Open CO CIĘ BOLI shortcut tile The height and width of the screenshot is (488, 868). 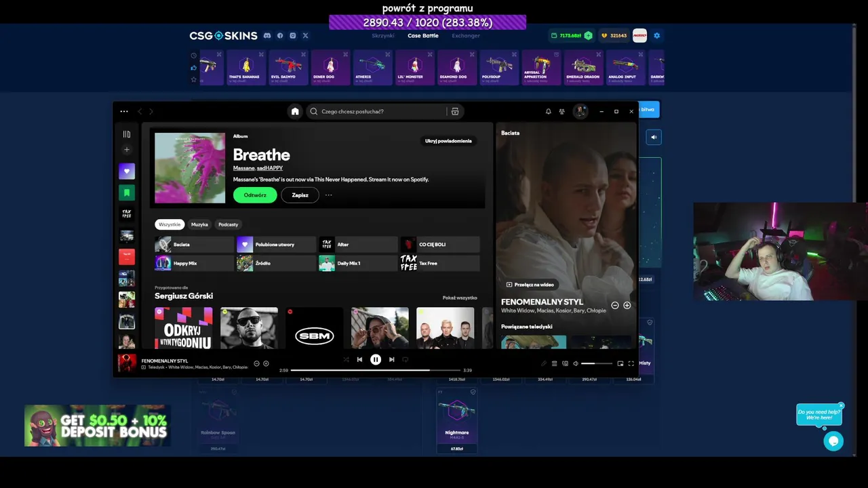pos(440,244)
